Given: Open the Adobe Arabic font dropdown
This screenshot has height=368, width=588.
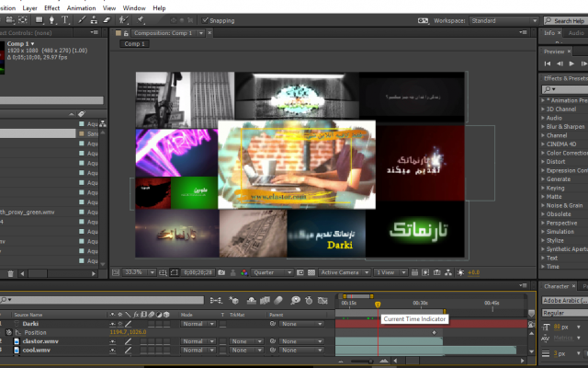Looking at the screenshot, I should [x=565, y=301].
